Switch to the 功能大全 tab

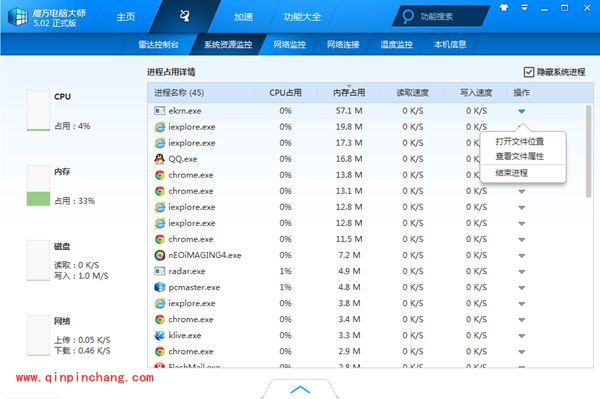(x=302, y=17)
